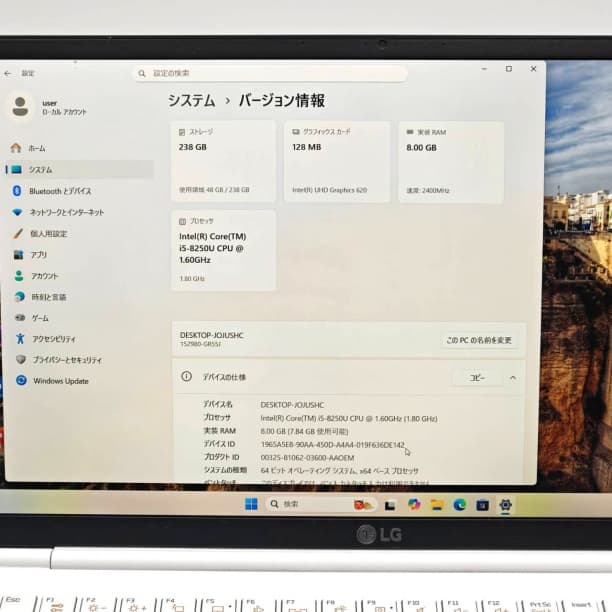Select the プロダクト ID value 00325-81062-03600-AAOEM
This screenshot has height=612, width=612.
coord(307,457)
